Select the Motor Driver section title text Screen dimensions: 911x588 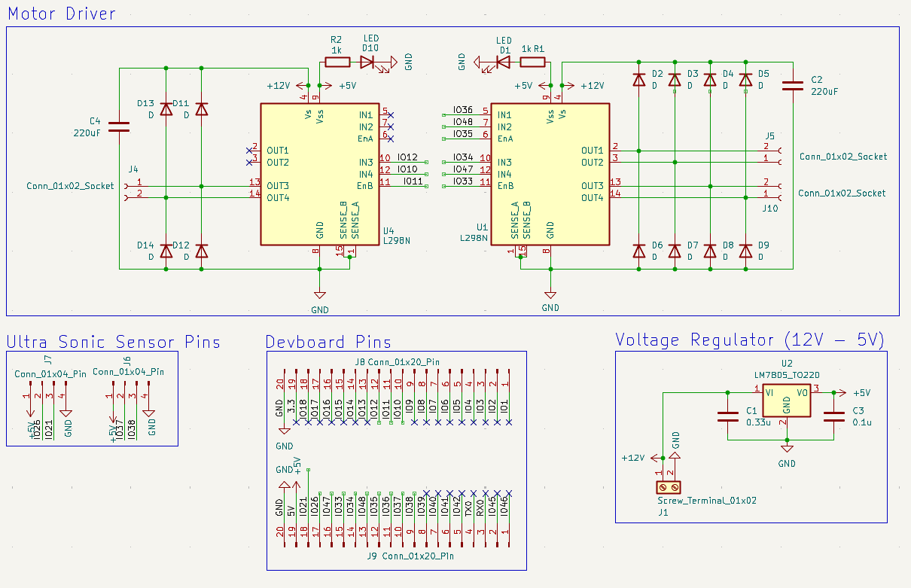click(60, 13)
